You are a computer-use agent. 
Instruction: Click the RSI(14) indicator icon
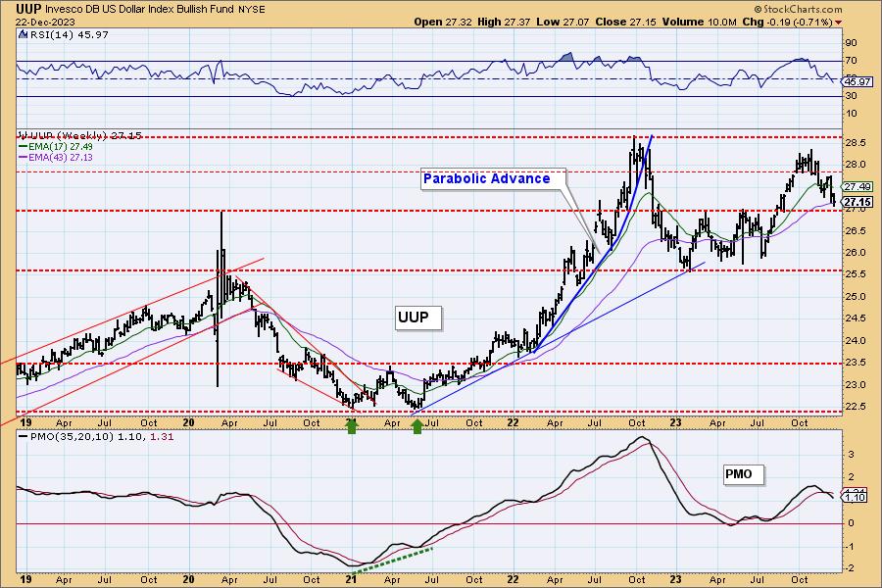(23, 34)
